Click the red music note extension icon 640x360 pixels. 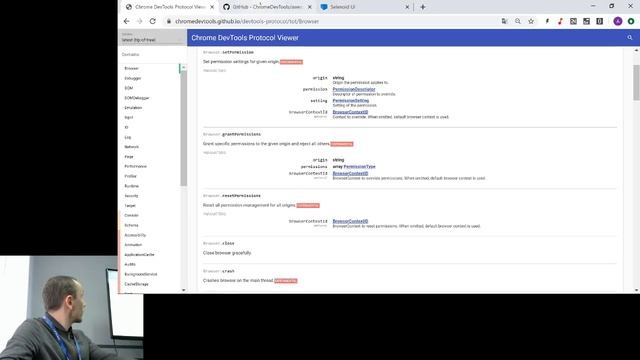tap(560, 21)
